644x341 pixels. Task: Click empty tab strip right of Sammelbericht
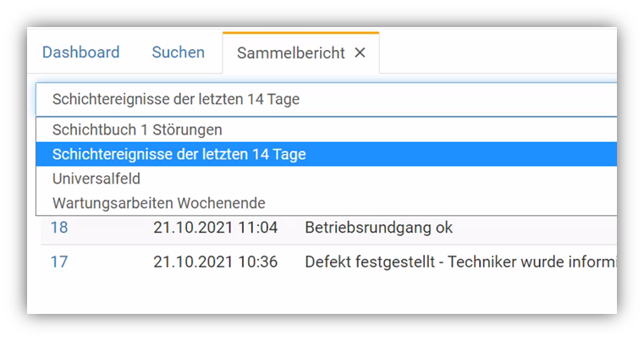click(x=498, y=53)
